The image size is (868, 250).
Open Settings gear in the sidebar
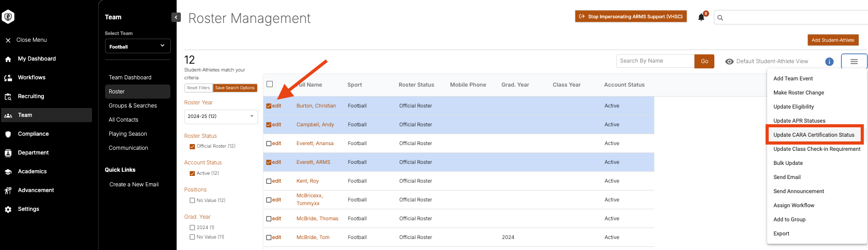(28, 209)
